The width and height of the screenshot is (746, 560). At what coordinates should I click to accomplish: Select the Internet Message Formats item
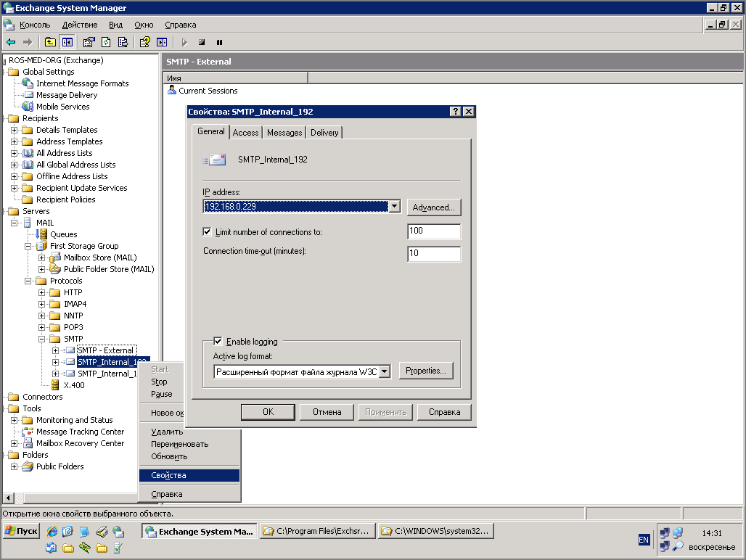82,83
